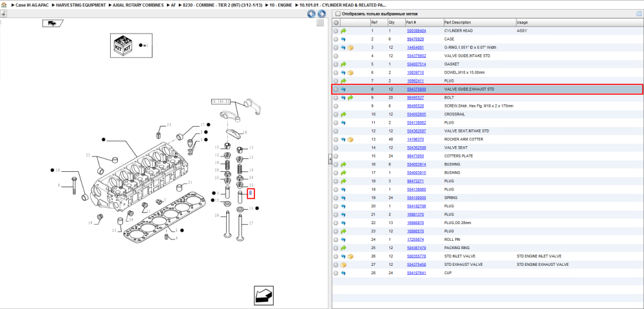Screen dimensions: 644x309
Task: Toggle the plus marker for SCREW,Shldr row
Action: pyautogui.click(x=336, y=106)
